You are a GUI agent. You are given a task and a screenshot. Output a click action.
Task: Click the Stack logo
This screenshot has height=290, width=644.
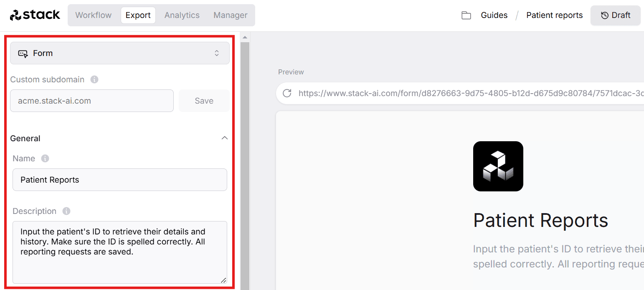pyautogui.click(x=35, y=15)
